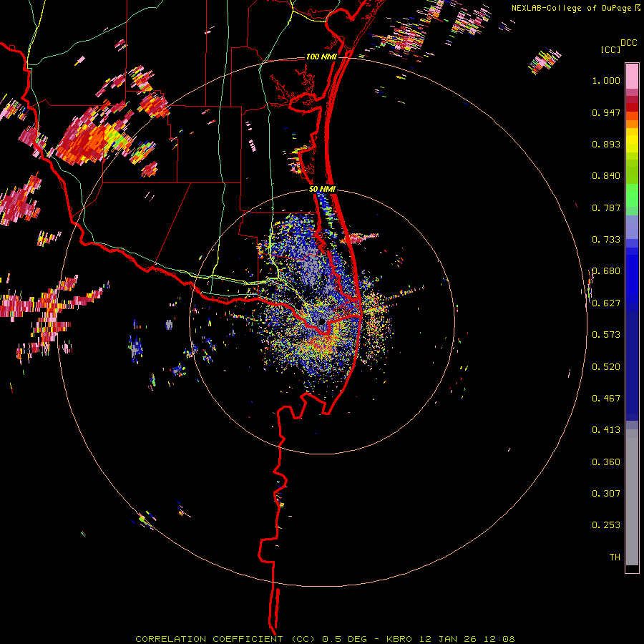Select the 0.253 color scale value
644x644 pixels.
pos(606,525)
